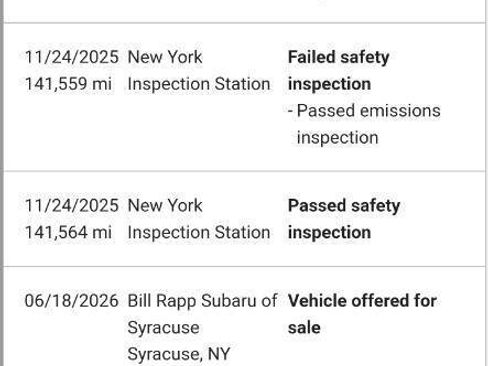Click Inspection Station in the passed safety row
Screen dimensions: 488x366
pyautogui.click(x=199, y=232)
